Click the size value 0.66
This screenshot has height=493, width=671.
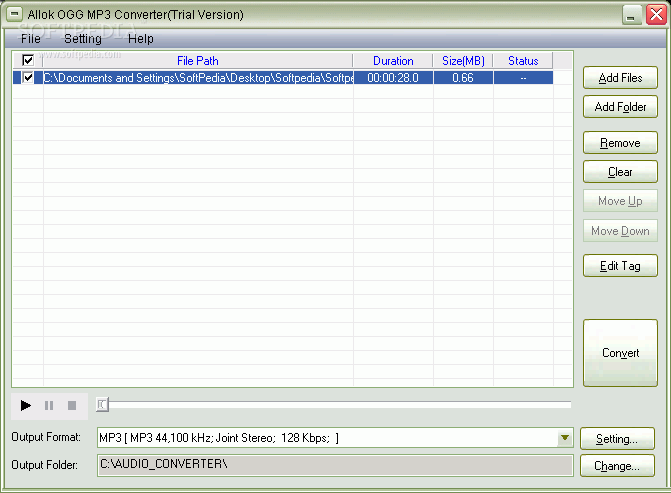463,78
